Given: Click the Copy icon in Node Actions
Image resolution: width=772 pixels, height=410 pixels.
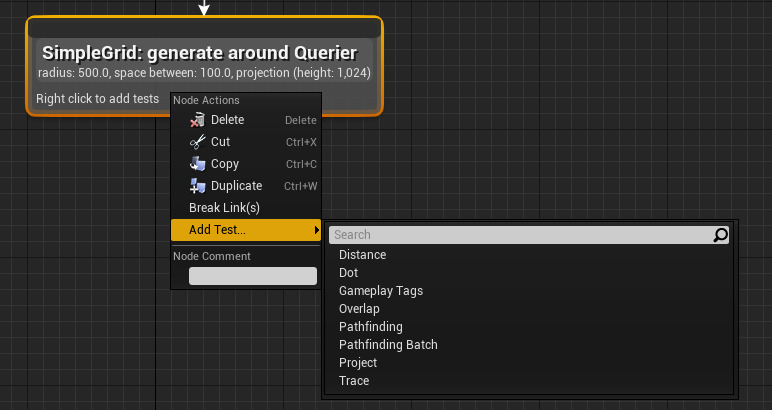Looking at the screenshot, I should (197, 164).
